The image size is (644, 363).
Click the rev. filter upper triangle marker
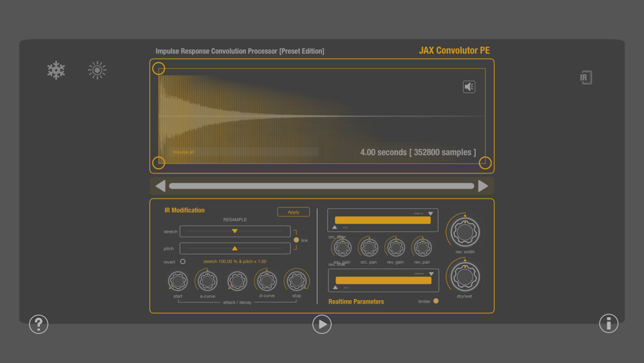(x=431, y=274)
